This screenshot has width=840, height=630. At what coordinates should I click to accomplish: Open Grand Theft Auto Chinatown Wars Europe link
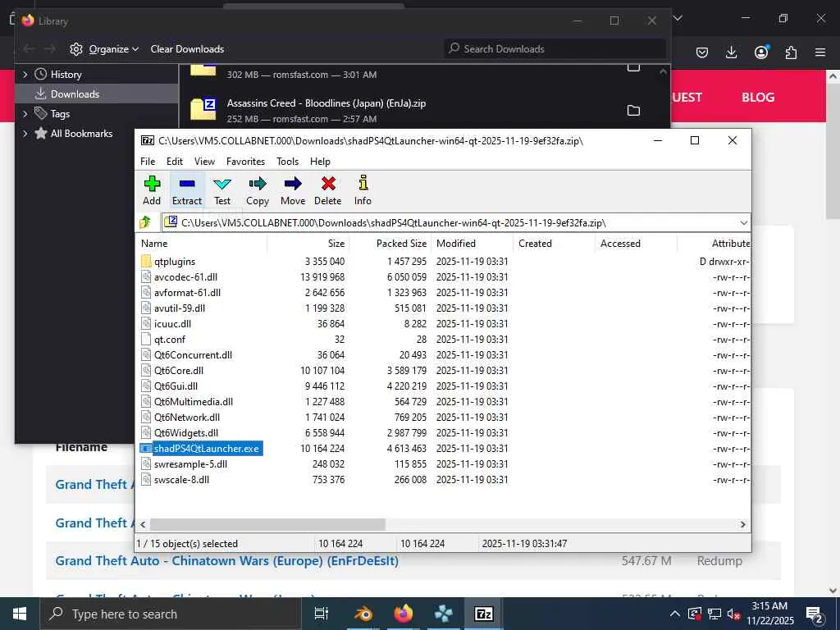[226, 561]
